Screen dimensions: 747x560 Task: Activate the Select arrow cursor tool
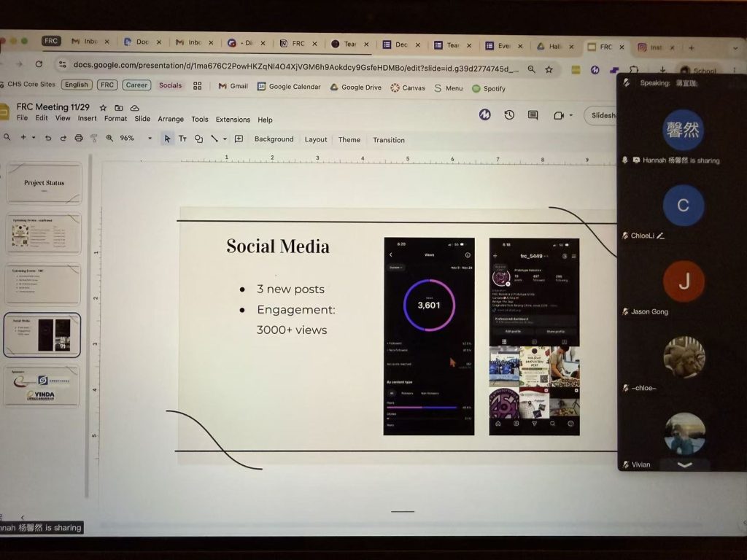pos(167,139)
